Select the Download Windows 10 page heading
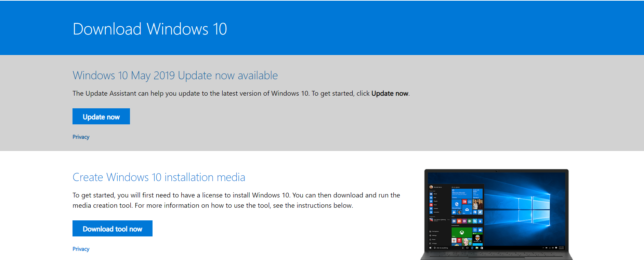The height and width of the screenshot is (260, 644). [x=150, y=29]
